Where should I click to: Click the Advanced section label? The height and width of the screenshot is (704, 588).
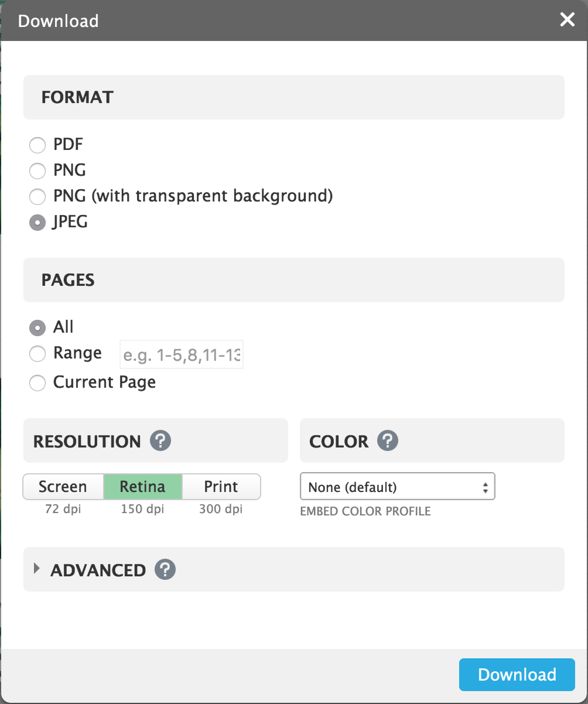pyautogui.click(x=98, y=570)
